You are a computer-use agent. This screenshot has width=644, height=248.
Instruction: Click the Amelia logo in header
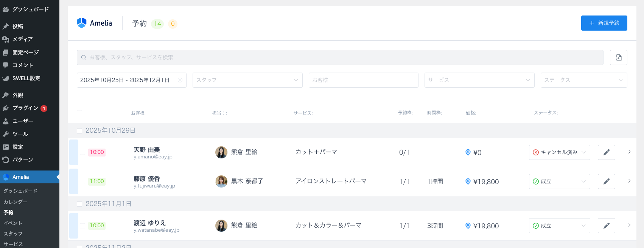(x=94, y=23)
